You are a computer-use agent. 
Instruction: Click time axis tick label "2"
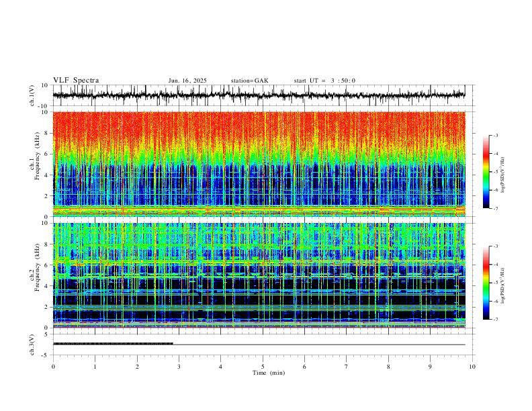[x=137, y=367]
